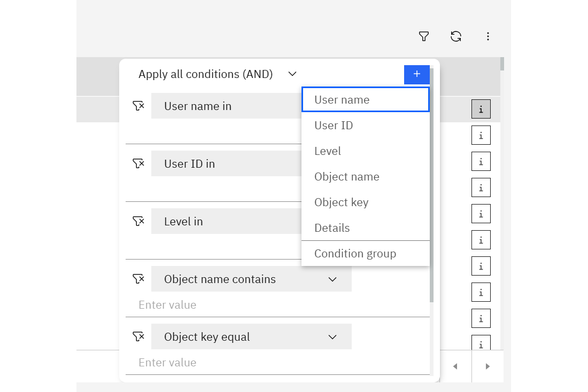
Task: Choose Condition group from the menu
Action: click(365, 254)
